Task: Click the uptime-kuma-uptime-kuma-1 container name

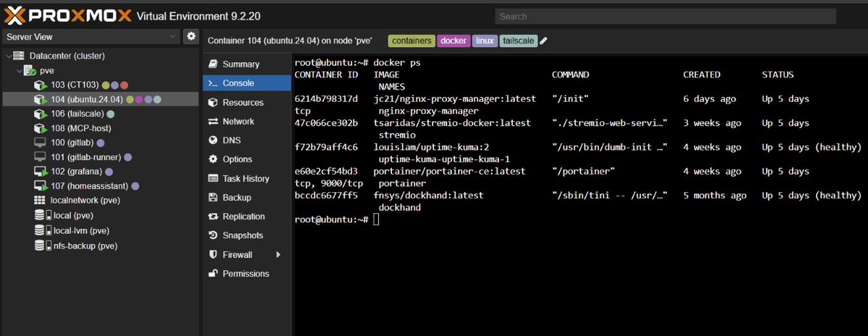Action: coord(444,159)
